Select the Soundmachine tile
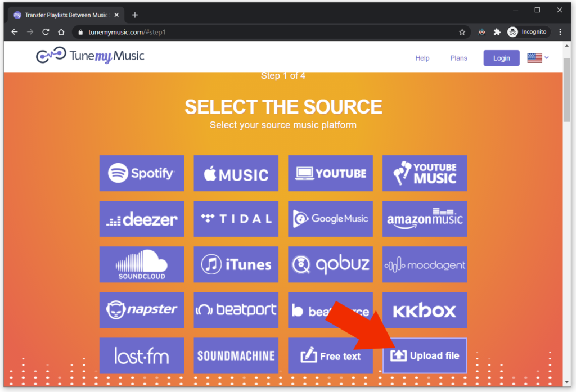Viewport: 576px width, 392px height. [x=236, y=355]
